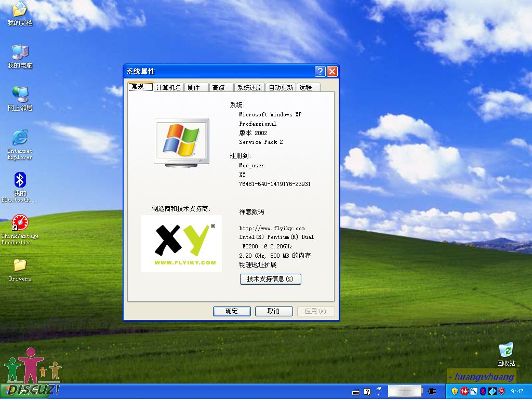Select the 我的 Bluetooth desktop icon
532x399 pixels.
[x=20, y=187]
